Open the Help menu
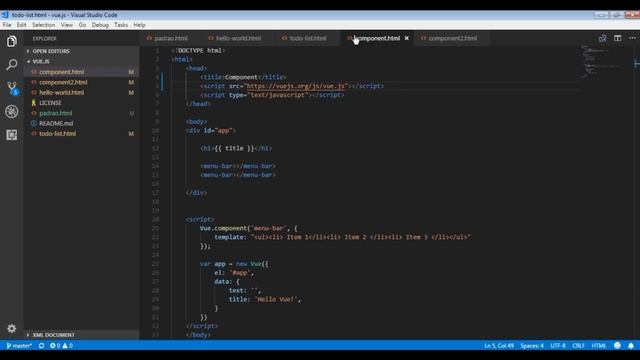 click(x=139, y=25)
